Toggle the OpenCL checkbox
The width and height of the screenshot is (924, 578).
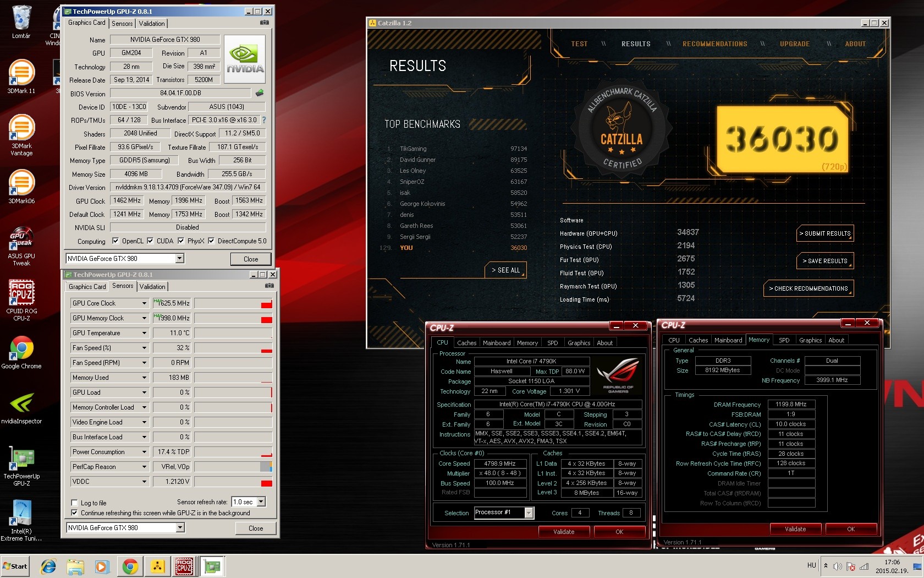pyautogui.click(x=116, y=241)
